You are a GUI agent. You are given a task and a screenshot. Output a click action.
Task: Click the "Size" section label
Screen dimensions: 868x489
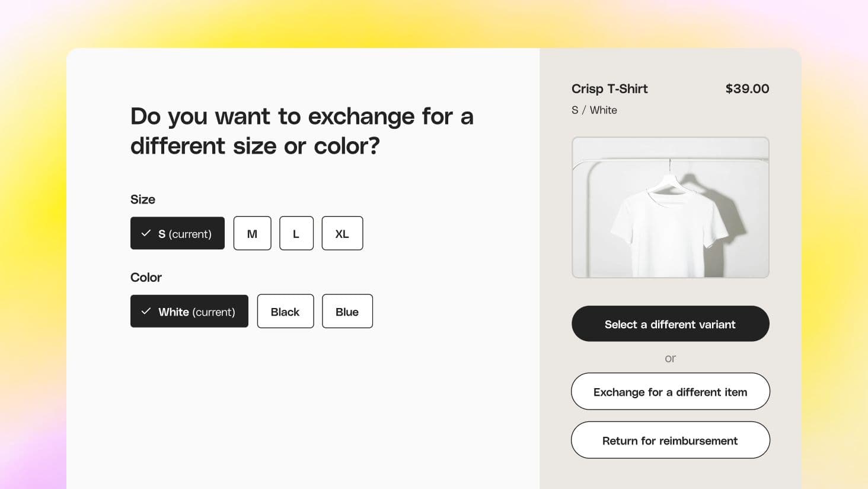coord(143,199)
